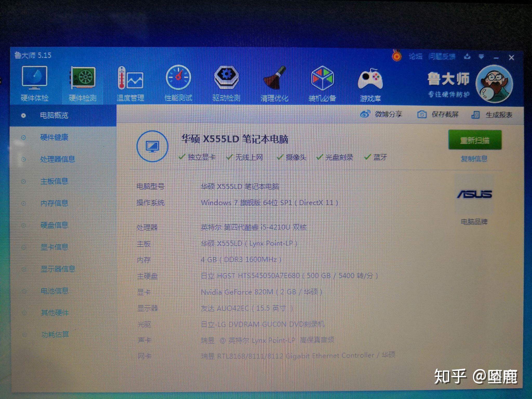The width and height of the screenshot is (532, 399).
Task: Click sound card value 瑞昱 Lynx Point-LP
Action: point(268,340)
